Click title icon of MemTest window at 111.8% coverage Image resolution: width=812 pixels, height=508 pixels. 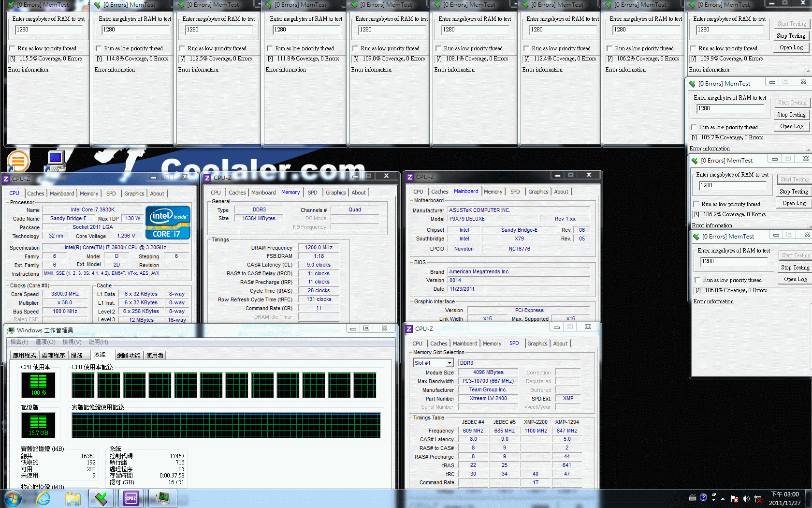tap(268, 5)
